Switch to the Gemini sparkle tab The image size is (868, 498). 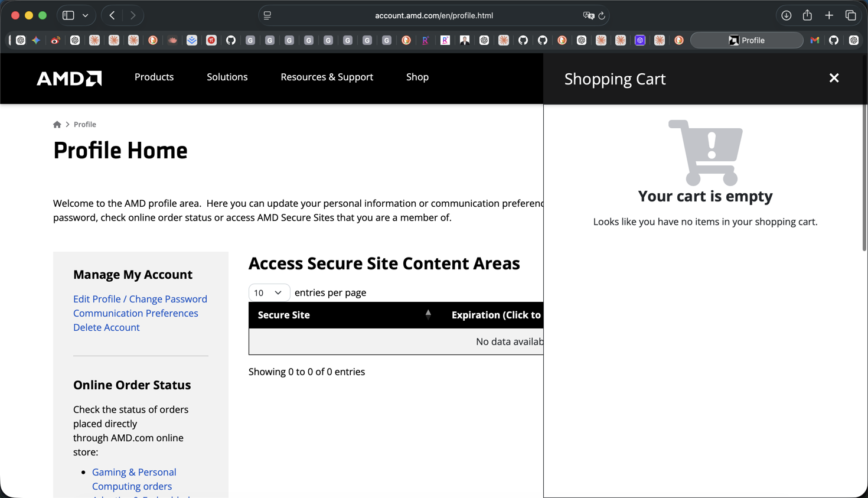pyautogui.click(x=36, y=40)
